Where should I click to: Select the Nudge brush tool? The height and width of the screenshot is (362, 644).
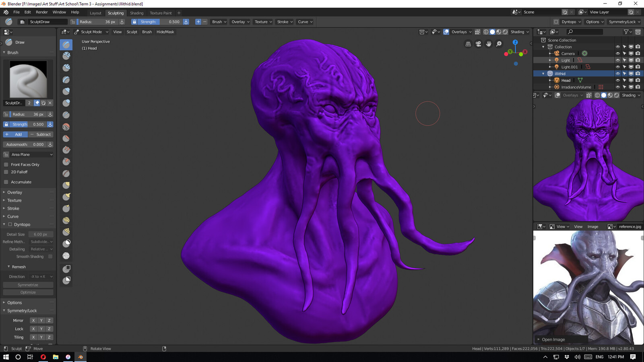[66, 220]
